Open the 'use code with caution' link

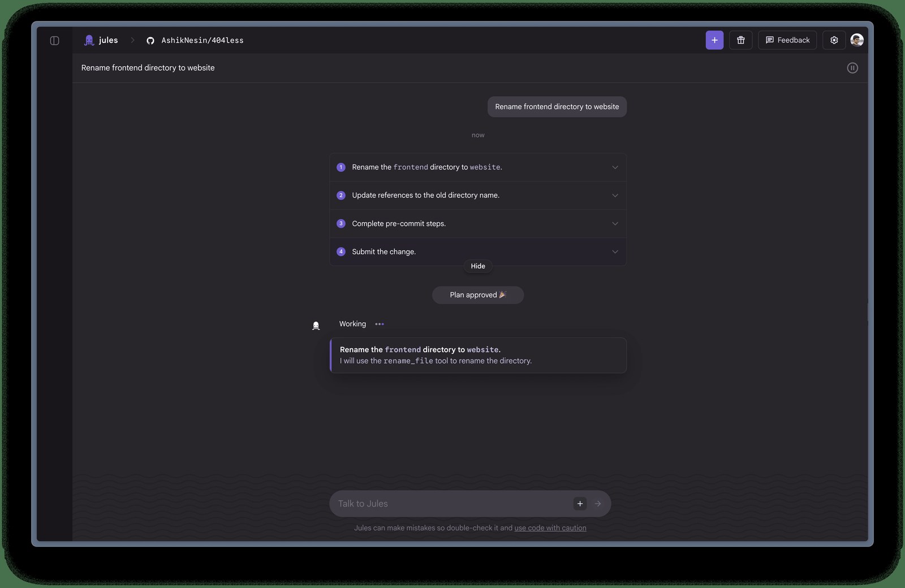click(x=550, y=528)
